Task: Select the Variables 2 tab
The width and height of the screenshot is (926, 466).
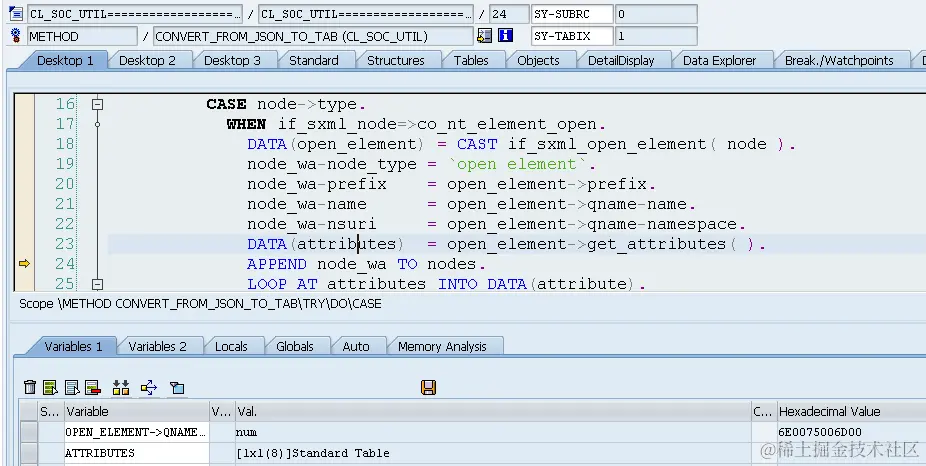Action: point(157,346)
